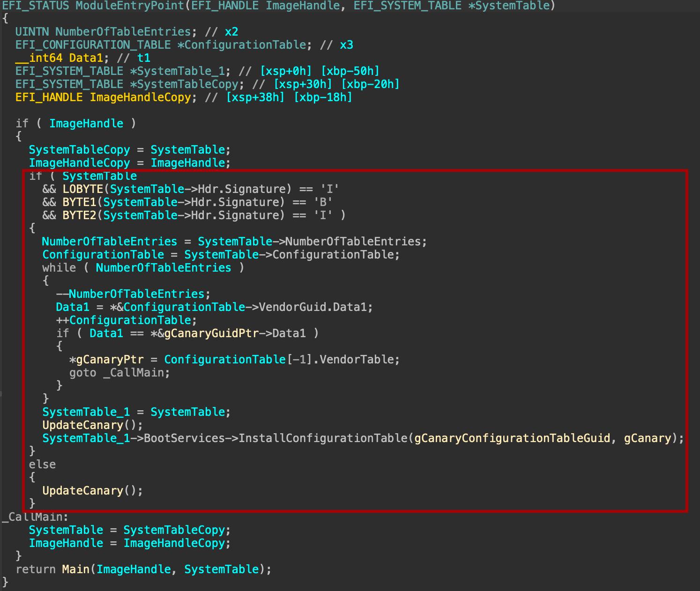Click the ImageHandleCopy assignment statement

coord(129,163)
